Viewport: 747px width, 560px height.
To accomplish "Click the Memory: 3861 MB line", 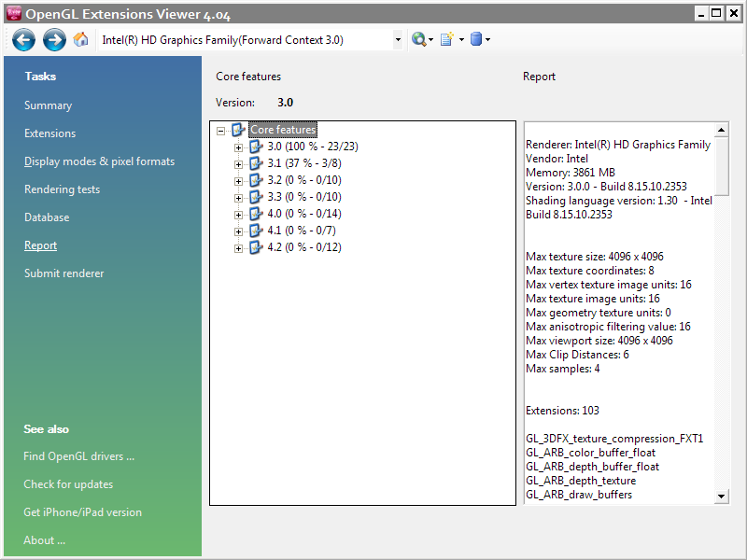I will 571,173.
